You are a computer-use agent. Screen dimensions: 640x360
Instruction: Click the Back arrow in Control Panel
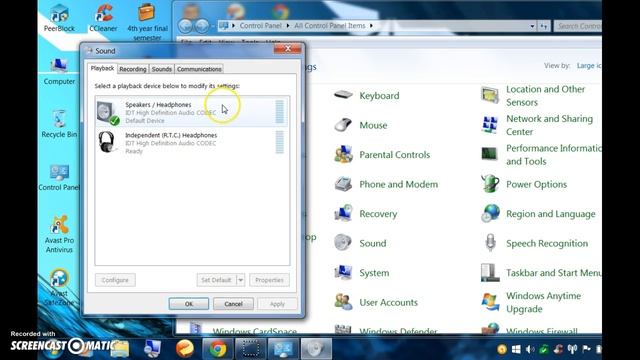pos(185,26)
